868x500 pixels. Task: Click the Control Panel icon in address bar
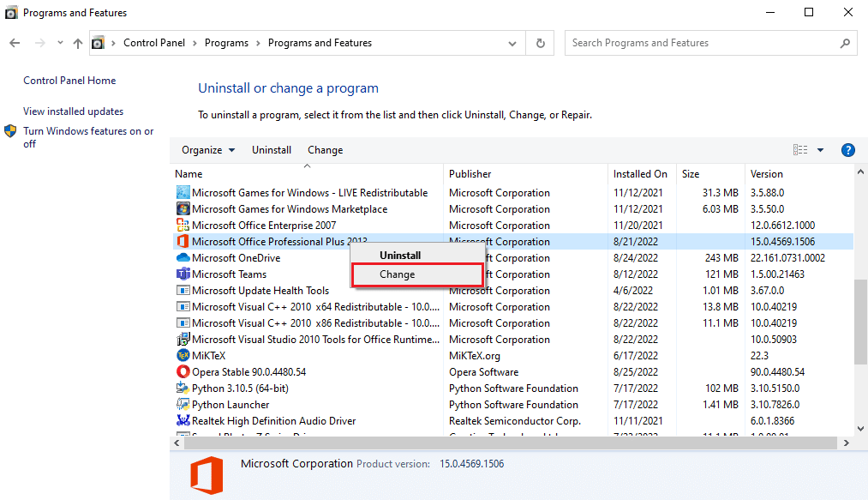(98, 43)
